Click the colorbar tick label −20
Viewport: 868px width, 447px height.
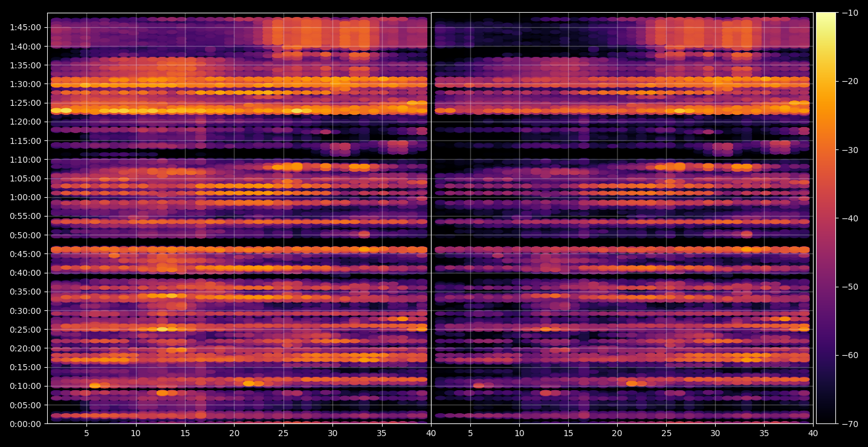(850, 81)
